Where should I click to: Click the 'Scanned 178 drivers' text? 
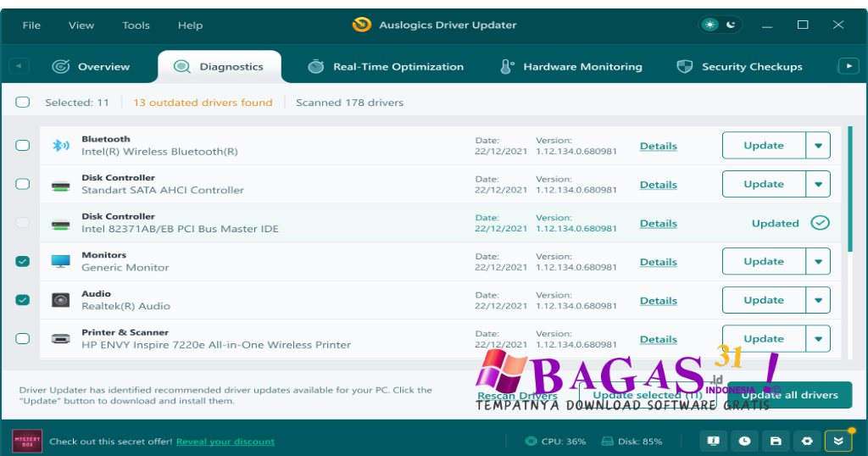[x=349, y=103]
